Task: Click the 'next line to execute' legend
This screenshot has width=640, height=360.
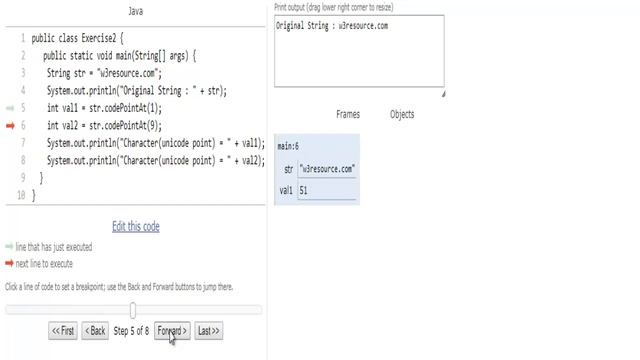Action: (44, 264)
